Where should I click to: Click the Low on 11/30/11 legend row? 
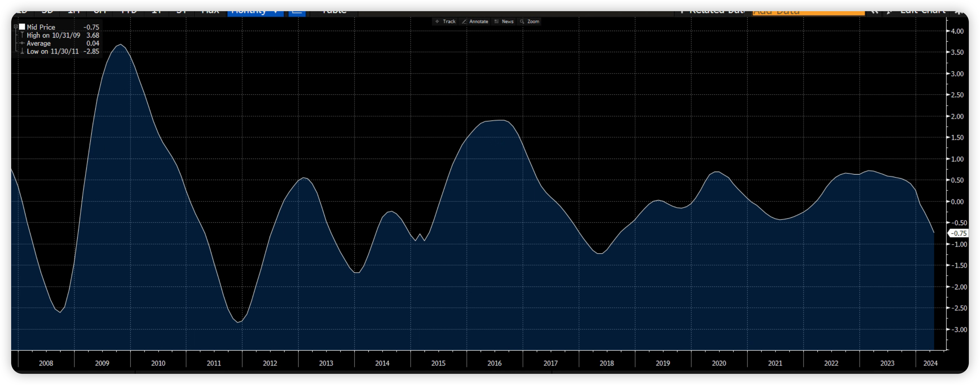pos(52,52)
